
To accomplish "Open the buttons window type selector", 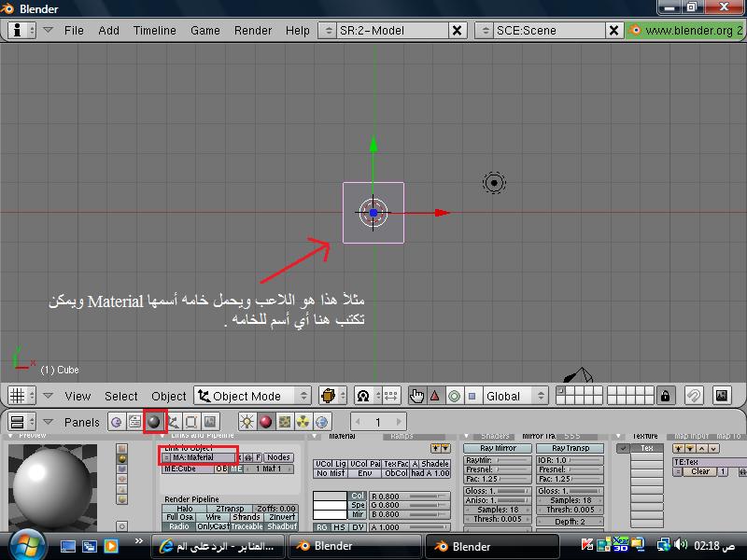I will tap(21, 422).
